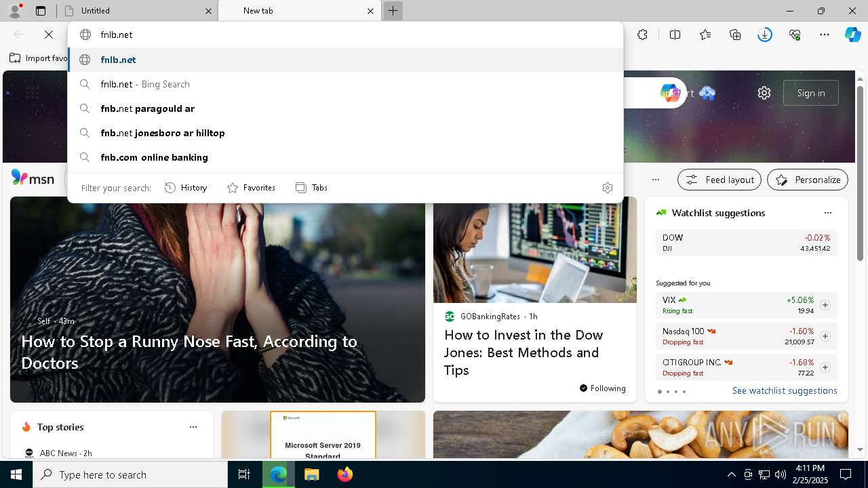Toggle split screen view
This screenshot has height=488, width=868.
[675, 35]
